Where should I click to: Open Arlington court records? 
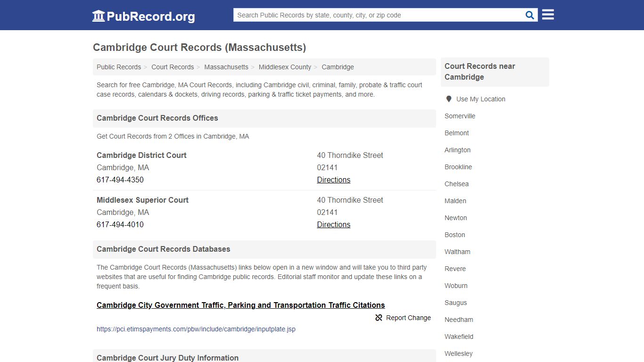[457, 150]
